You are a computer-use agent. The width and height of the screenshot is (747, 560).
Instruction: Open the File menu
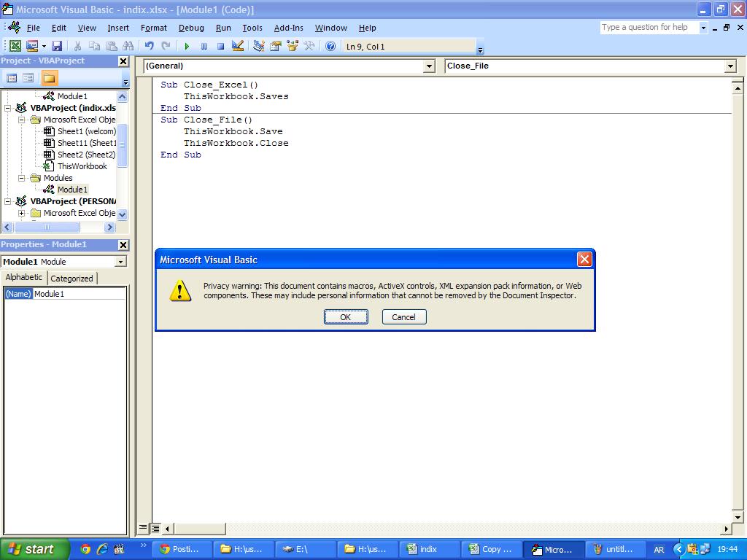pyautogui.click(x=34, y=28)
